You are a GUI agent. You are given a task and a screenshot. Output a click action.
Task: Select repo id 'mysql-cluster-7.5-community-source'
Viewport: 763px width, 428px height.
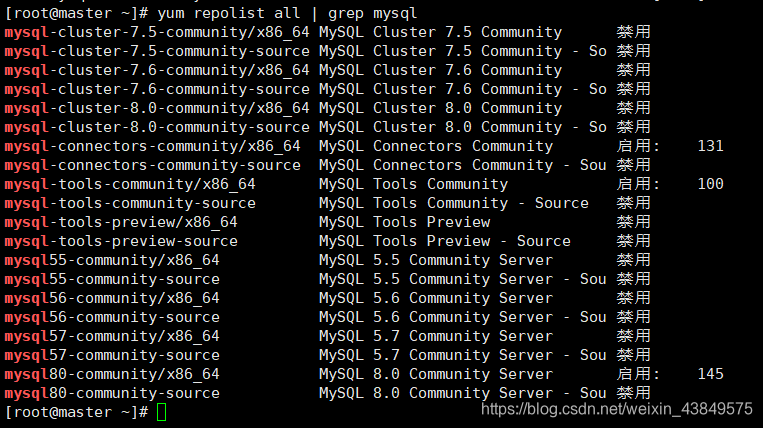(157, 51)
